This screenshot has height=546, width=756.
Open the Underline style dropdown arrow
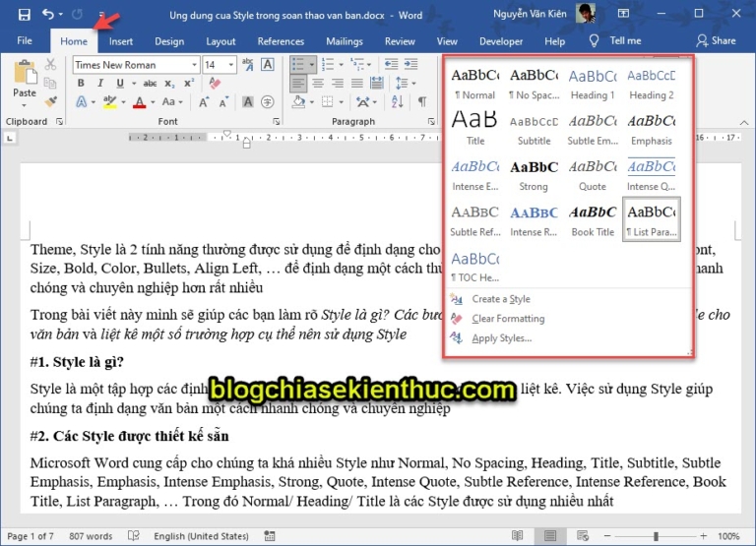[134, 84]
